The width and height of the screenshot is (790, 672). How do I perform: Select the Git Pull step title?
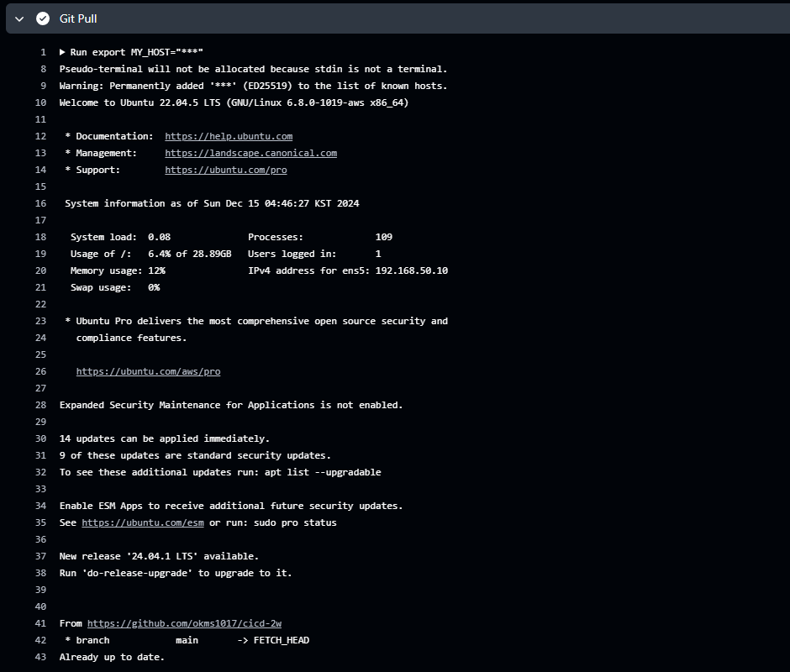(78, 18)
